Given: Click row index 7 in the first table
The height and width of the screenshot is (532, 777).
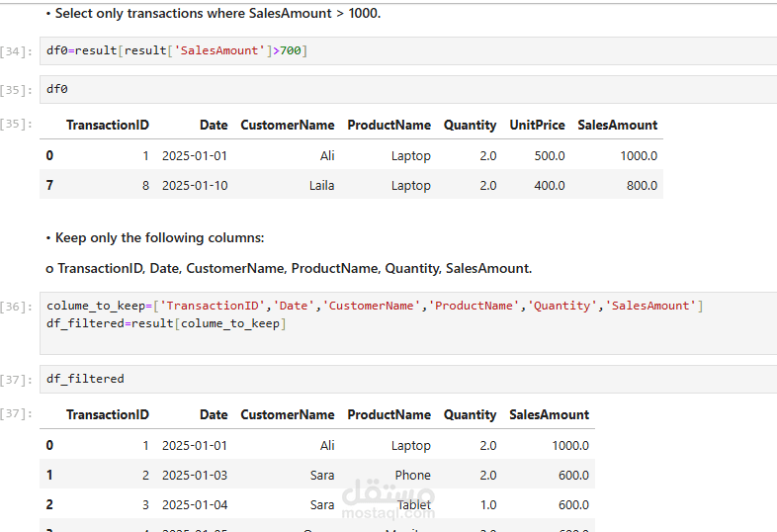Looking at the screenshot, I should (x=49, y=186).
